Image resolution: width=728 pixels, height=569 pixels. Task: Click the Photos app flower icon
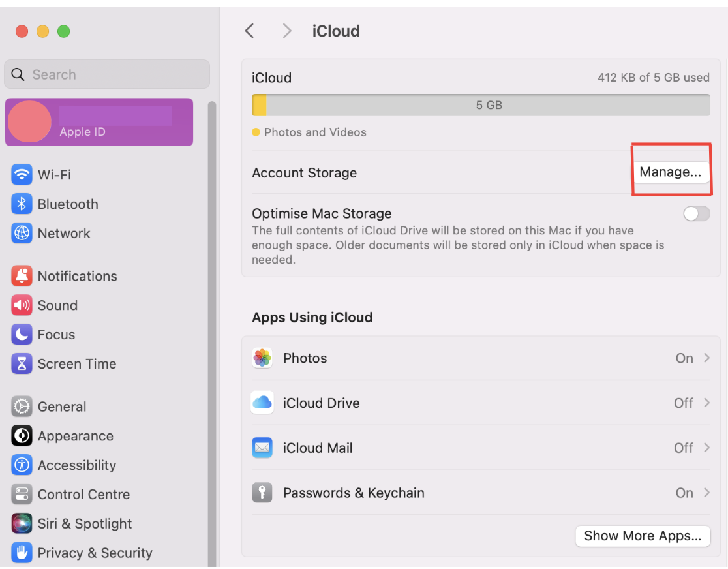click(x=262, y=358)
